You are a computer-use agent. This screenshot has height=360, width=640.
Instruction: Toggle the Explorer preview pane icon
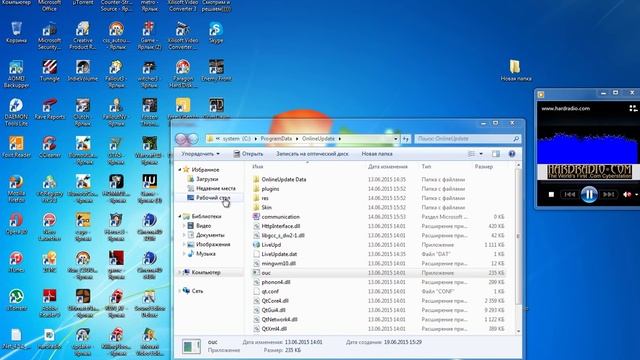click(x=496, y=154)
